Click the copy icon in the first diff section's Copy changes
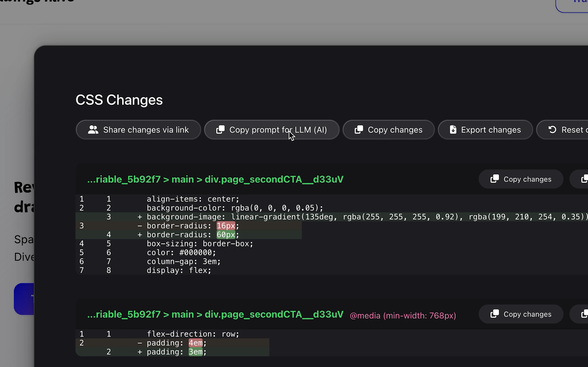The height and width of the screenshot is (367, 588). pyautogui.click(x=495, y=179)
